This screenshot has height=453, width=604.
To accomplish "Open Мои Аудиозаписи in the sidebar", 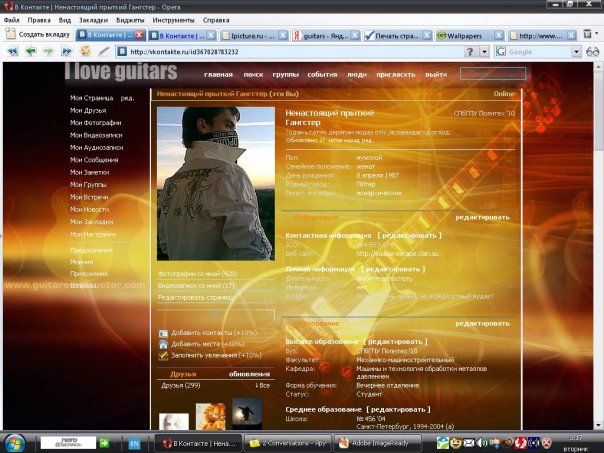I will coord(96,148).
